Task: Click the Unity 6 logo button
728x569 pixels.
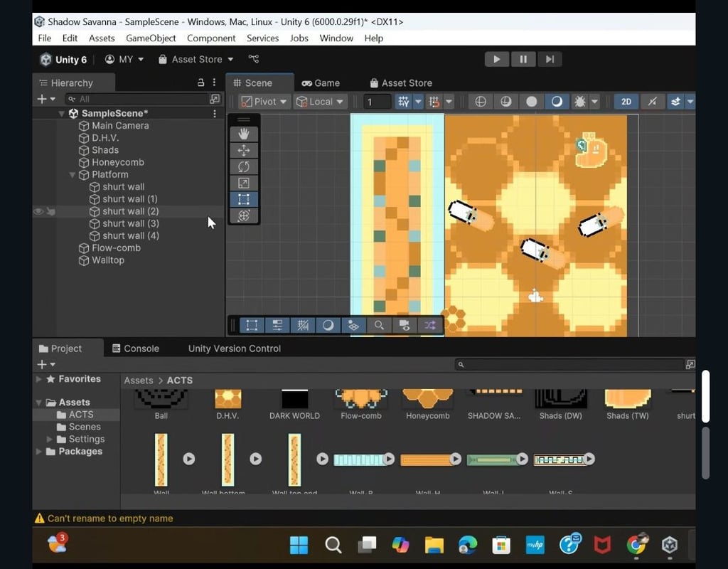Action: (x=63, y=60)
